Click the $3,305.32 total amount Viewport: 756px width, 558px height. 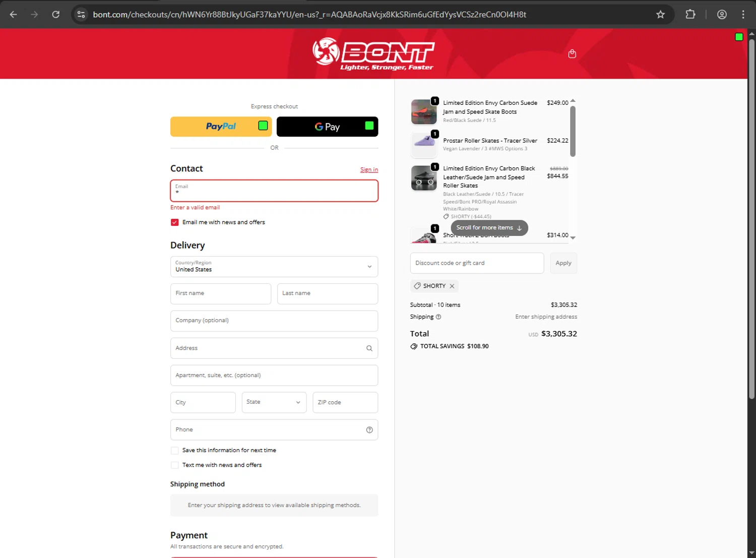(x=559, y=334)
